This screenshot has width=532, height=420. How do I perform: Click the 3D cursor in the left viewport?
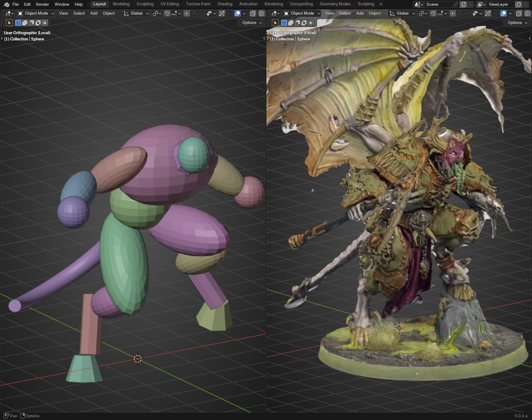click(137, 359)
